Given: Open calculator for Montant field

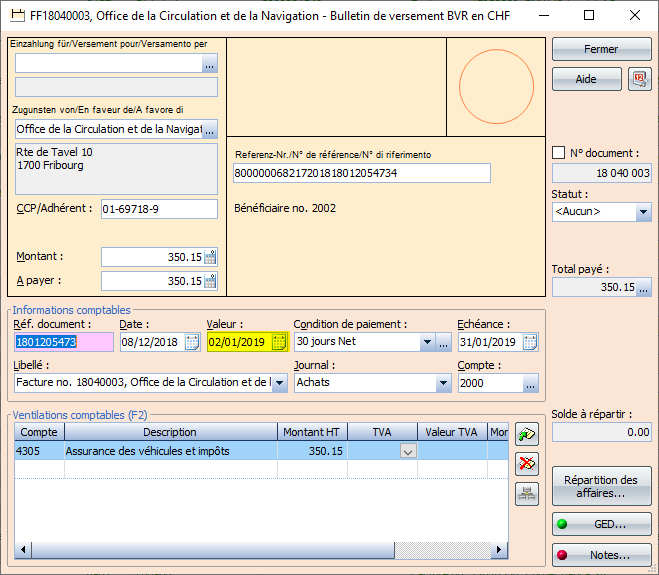Looking at the screenshot, I should click(x=210, y=257).
